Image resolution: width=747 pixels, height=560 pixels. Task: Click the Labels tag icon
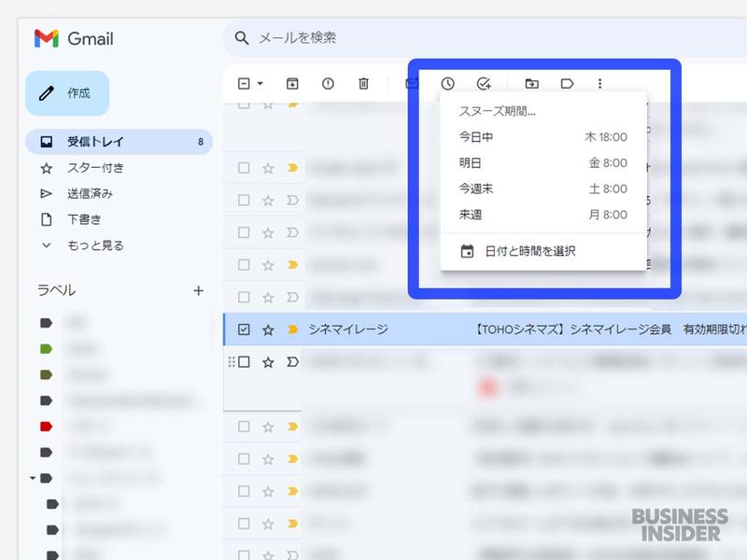(x=567, y=84)
